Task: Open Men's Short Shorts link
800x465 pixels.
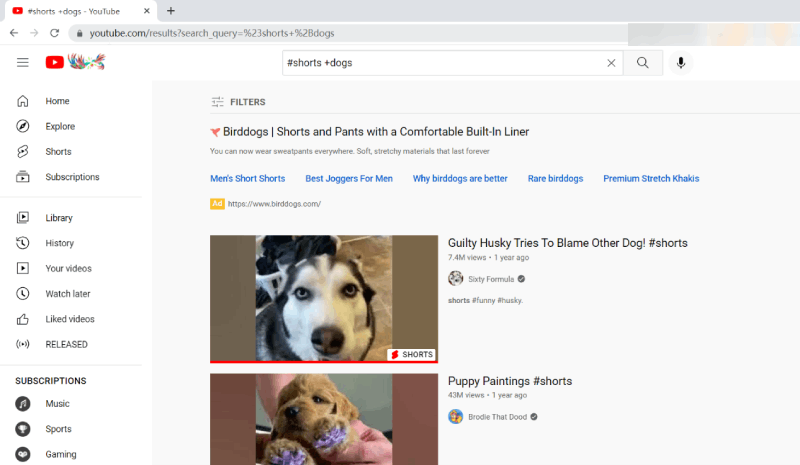Action: pos(247,179)
